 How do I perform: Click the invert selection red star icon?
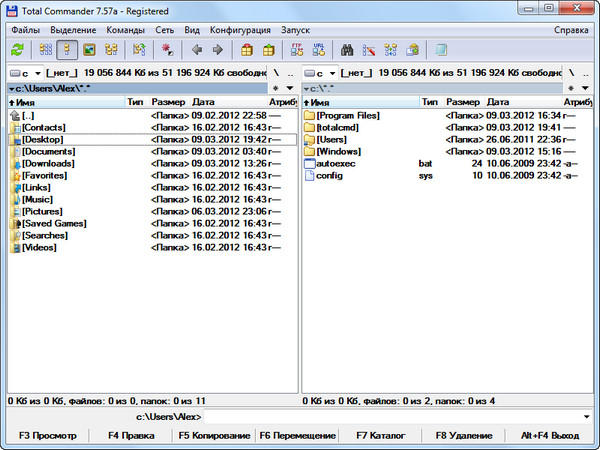[x=166, y=49]
